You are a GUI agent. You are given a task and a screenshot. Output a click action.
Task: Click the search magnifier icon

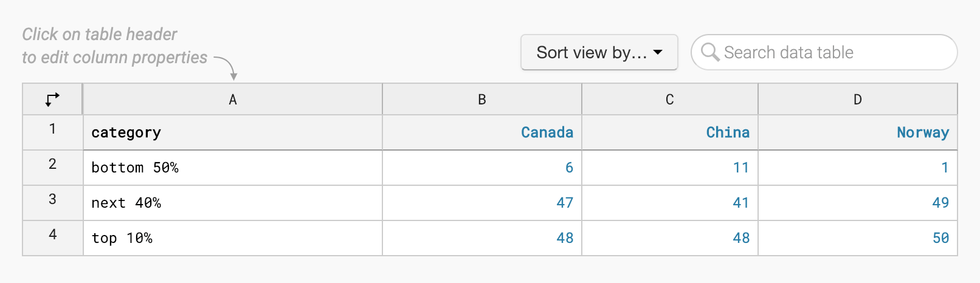[709, 52]
